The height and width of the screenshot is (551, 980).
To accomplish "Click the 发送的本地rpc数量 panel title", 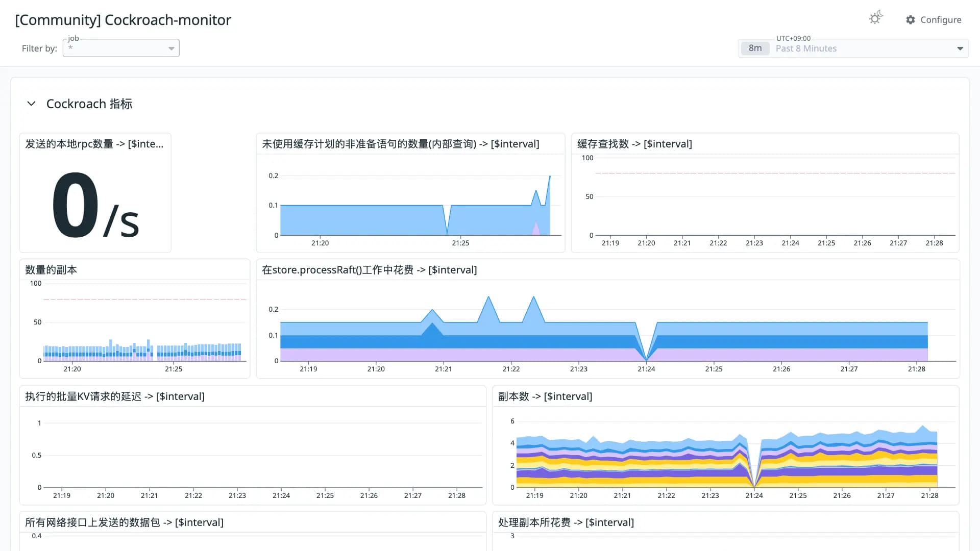I will [94, 144].
